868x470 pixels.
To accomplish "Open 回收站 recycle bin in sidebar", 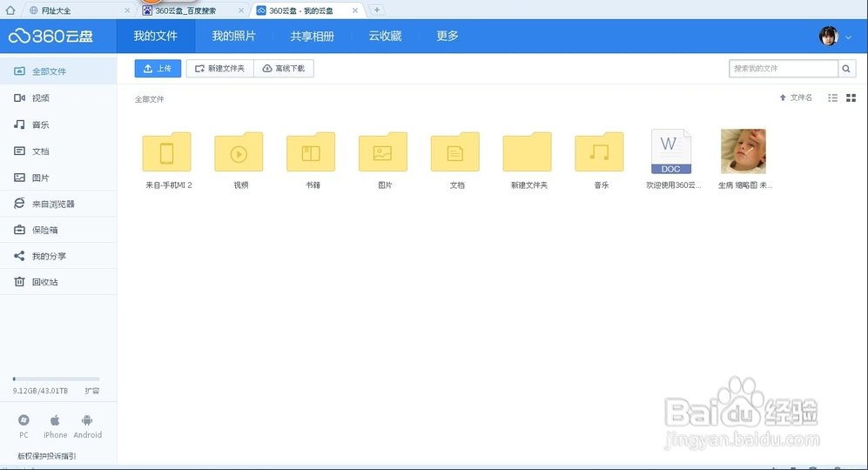I will 58,282.
